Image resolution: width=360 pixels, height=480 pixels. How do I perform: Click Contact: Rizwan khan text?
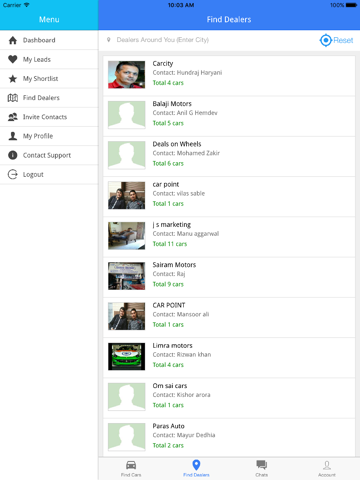(x=182, y=355)
